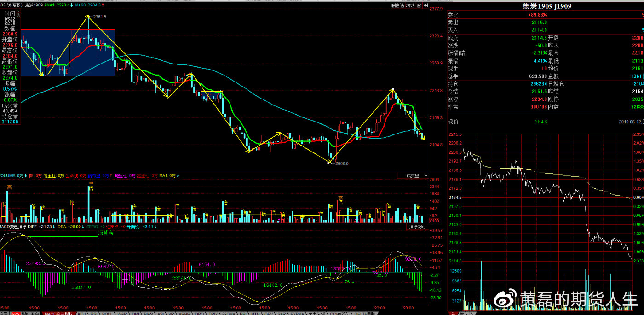
Task: Click the 卖出 price 2115.0
Action: click(x=539, y=22)
